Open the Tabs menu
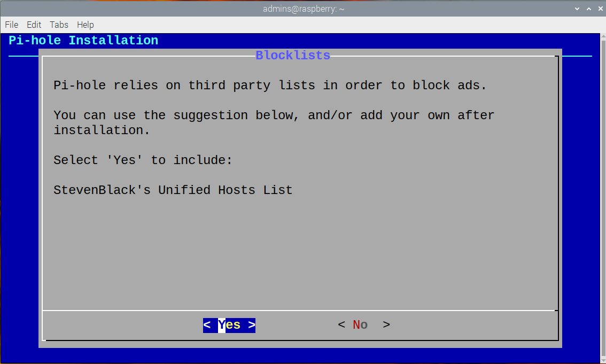Viewport: 606px width, 364px height. [59, 25]
